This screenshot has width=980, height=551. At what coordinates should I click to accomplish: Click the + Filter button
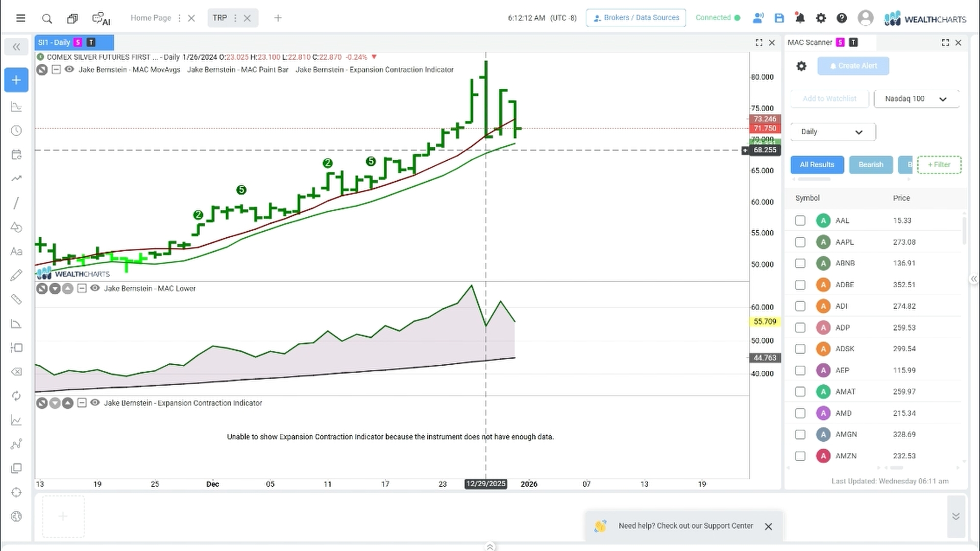pyautogui.click(x=939, y=164)
